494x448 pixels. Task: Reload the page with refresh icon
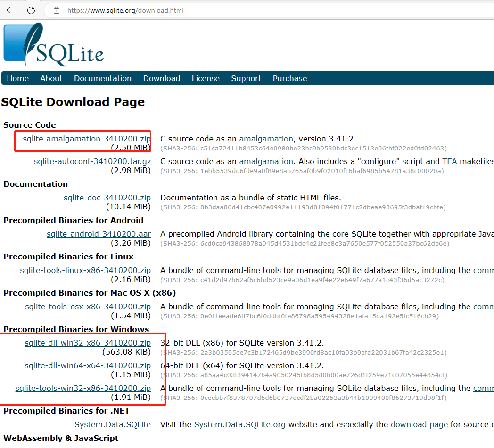point(31,10)
